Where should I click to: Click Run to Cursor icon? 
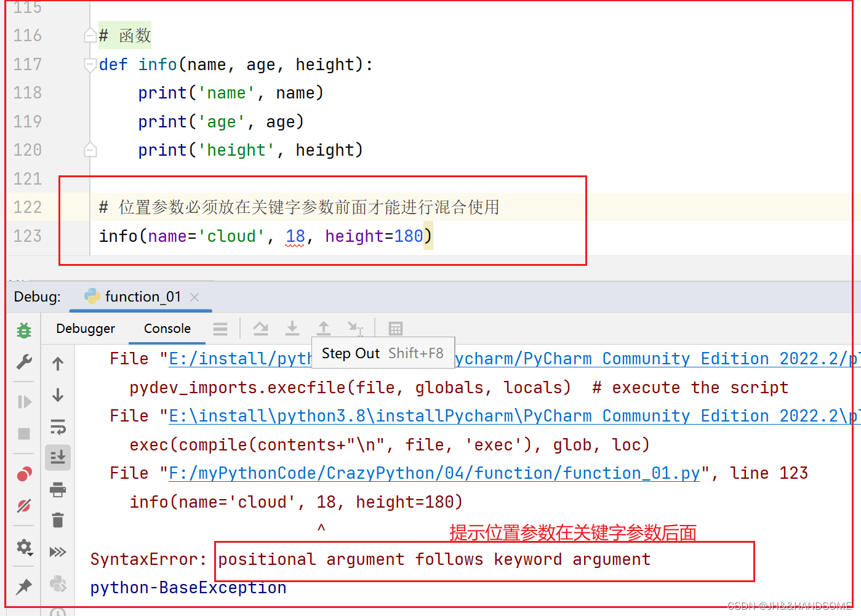(x=356, y=329)
